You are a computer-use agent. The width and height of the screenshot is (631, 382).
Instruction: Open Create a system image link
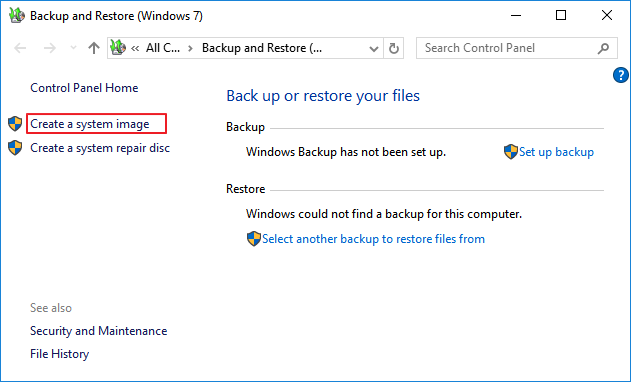click(x=90, y=124)
